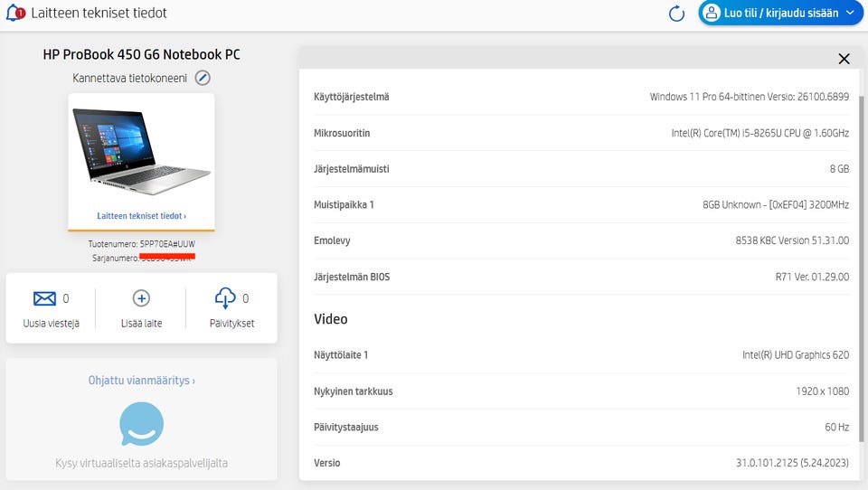Click the Video section heading
868x490 pixels.
[x=331, y=319]
